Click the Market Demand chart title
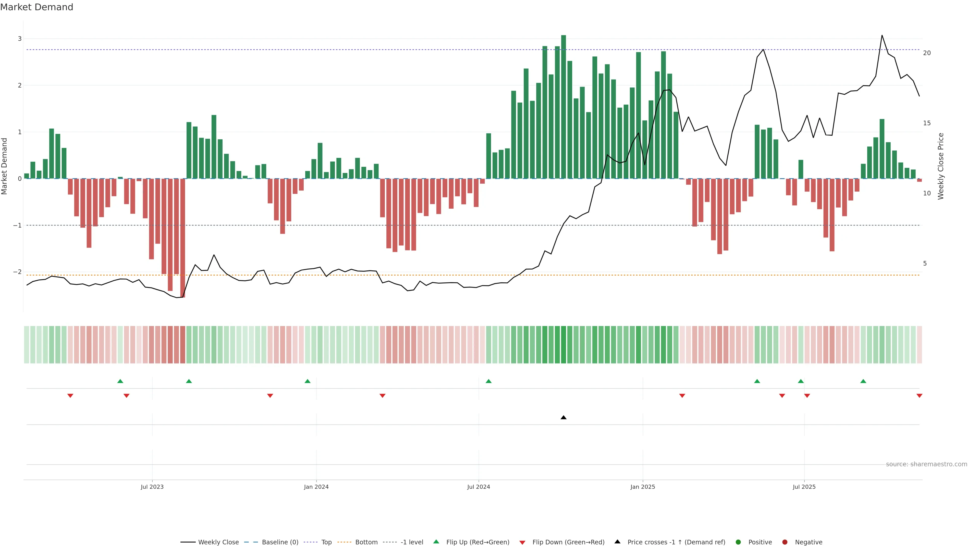Viewport: 980px width, 551px height. 36,7
